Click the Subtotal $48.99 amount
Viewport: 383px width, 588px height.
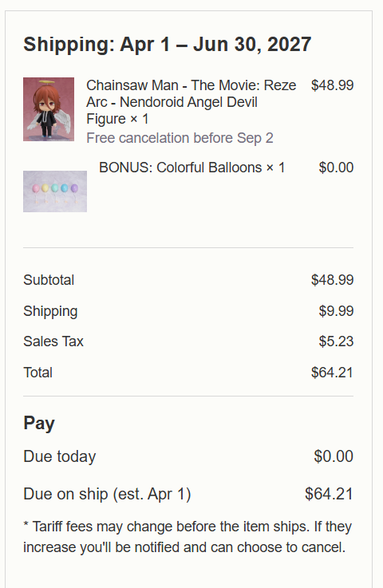coord(333,280)
